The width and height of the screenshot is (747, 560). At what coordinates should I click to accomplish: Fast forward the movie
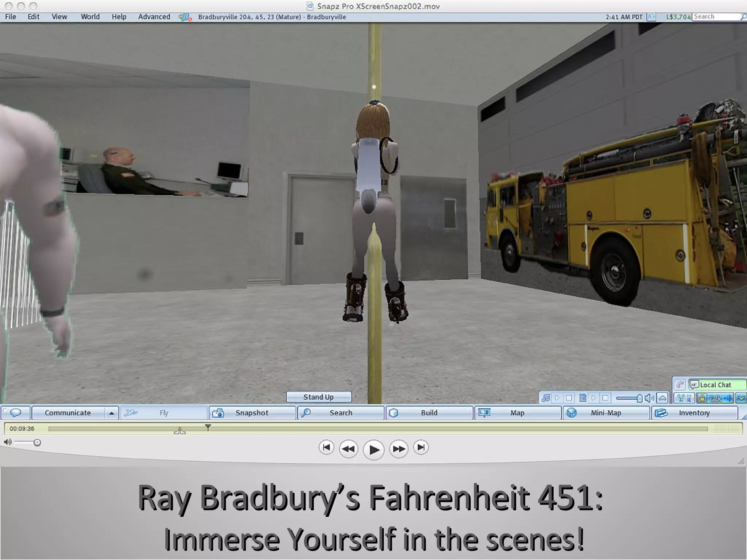399,449
